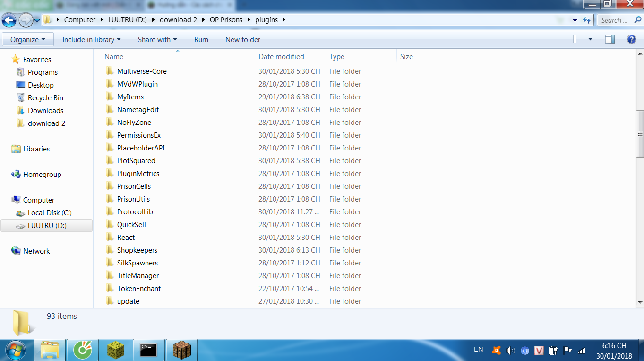
Task: Open the Minecraft crafting table taskbar icon
Action: coord(182,351)
